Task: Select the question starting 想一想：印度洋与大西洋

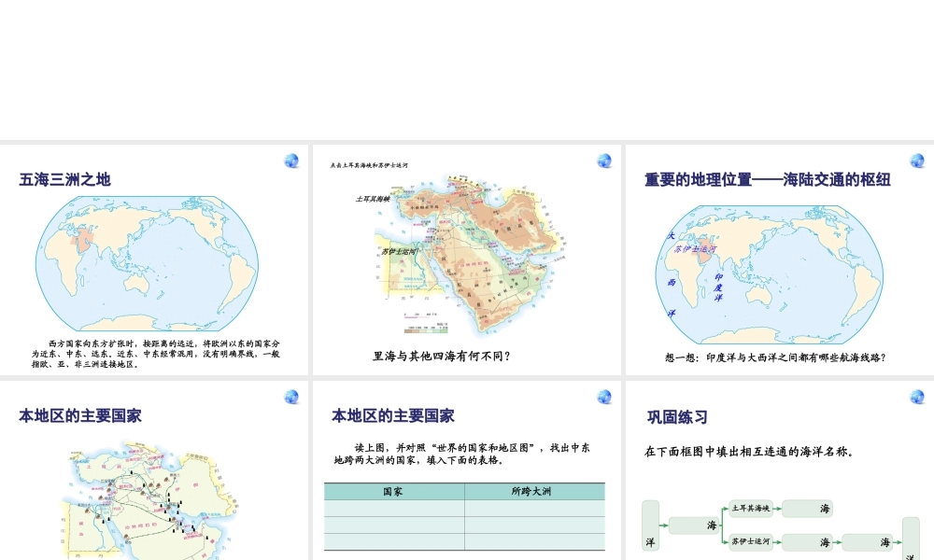Action: pyautogui.click(x=775, y=357)
